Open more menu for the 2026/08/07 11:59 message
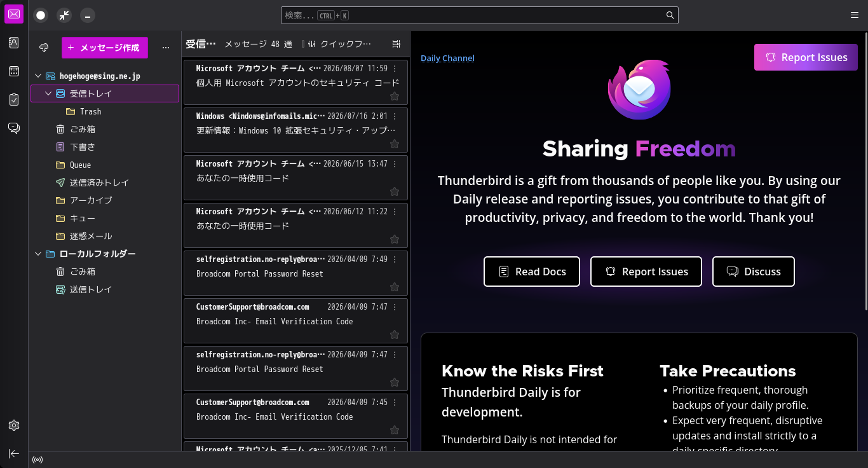 (395, 69)
